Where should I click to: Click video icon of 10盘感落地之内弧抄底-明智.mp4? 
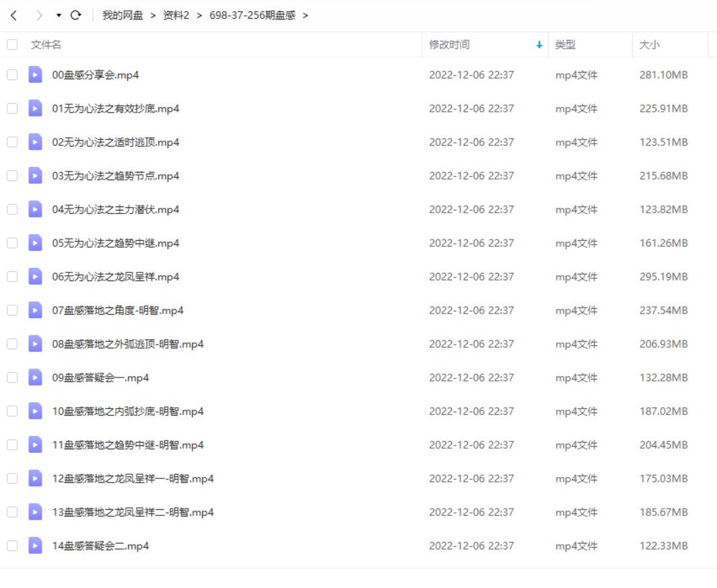(35, 412)
